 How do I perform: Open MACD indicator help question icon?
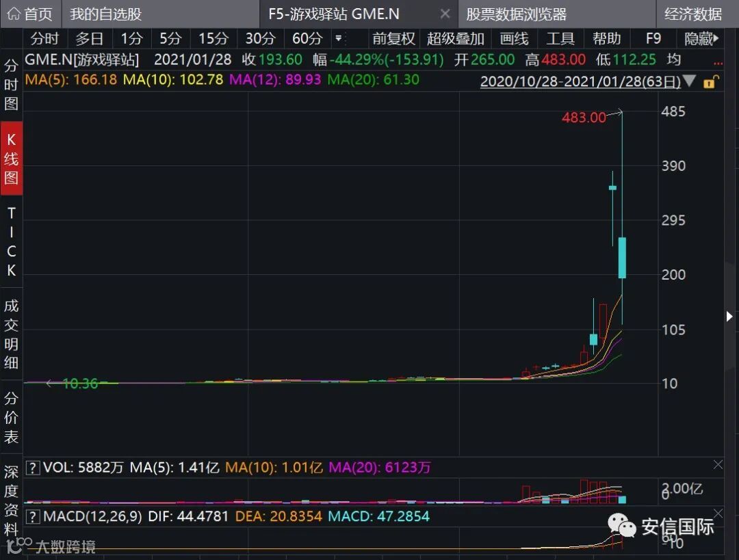pos(32,517)
